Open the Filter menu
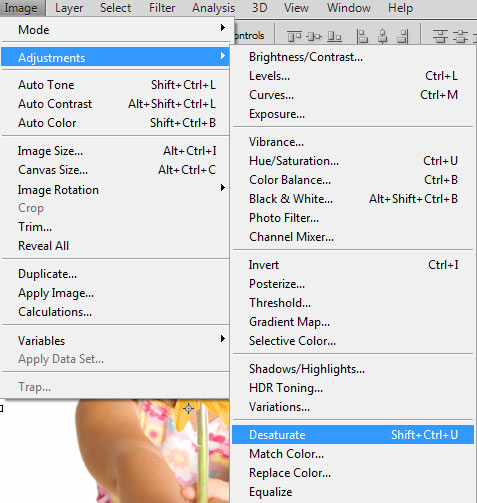Viewport: 477px width, 503px height. click(162, 8)
